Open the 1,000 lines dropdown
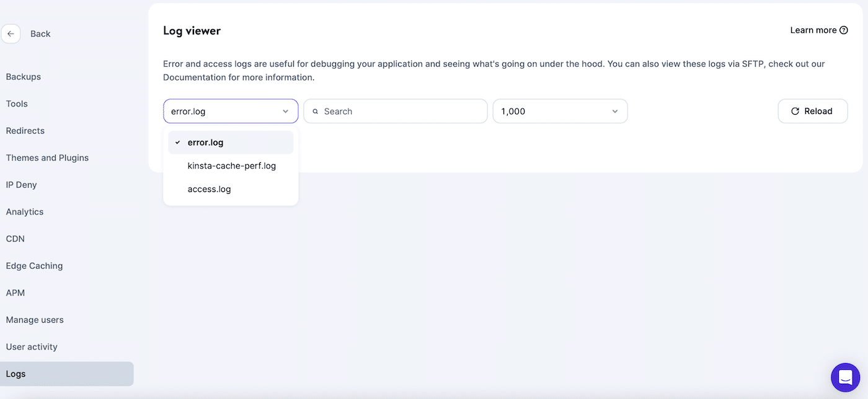 pyautogui.click(x=559, y=111)
